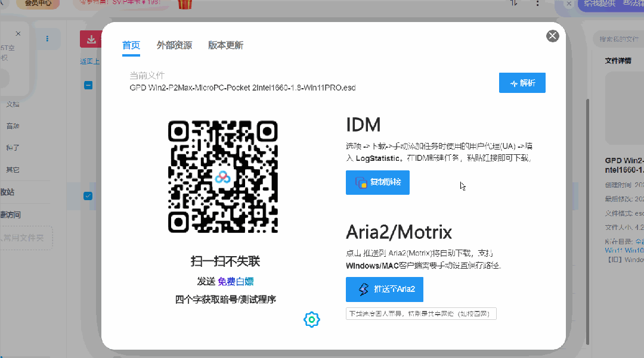Open the 版本更新 tab
The height and width of the screenshot is (358, 644).
coord(225,45)
